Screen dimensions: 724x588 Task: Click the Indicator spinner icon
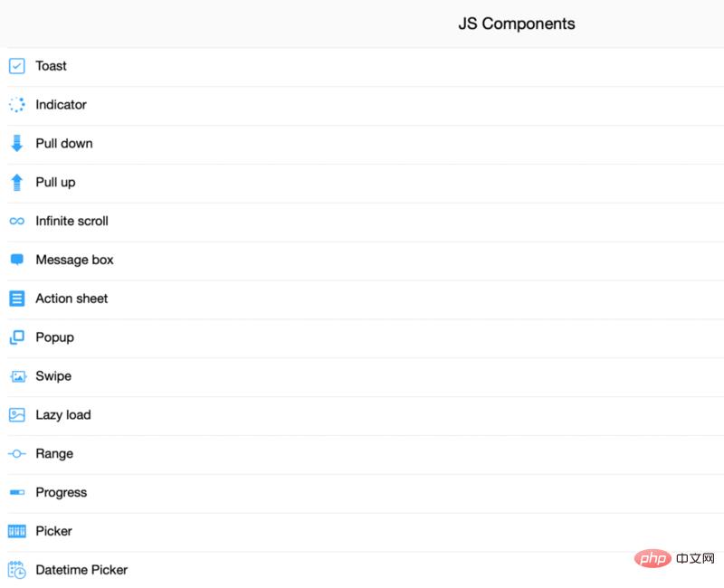click(16, 105)
